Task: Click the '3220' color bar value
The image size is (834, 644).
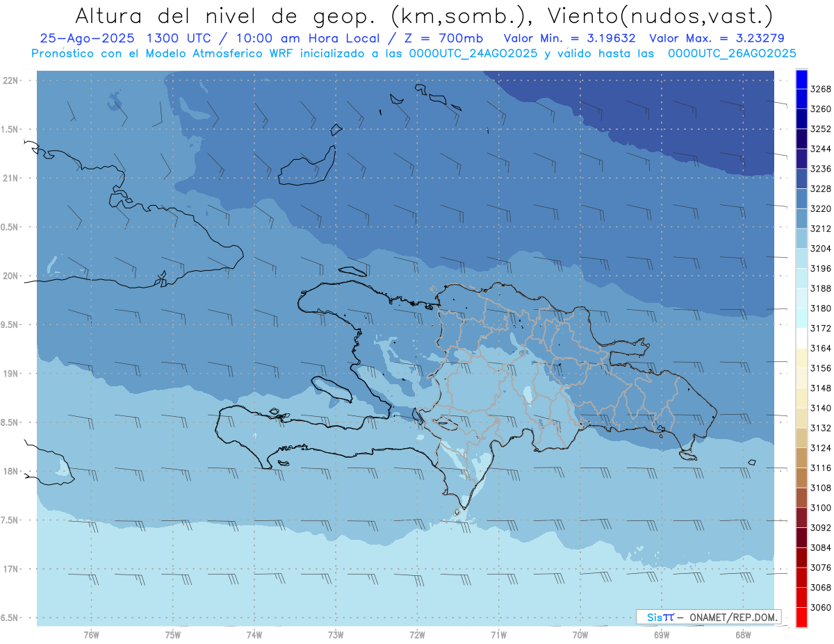Action: pos(821,208)
